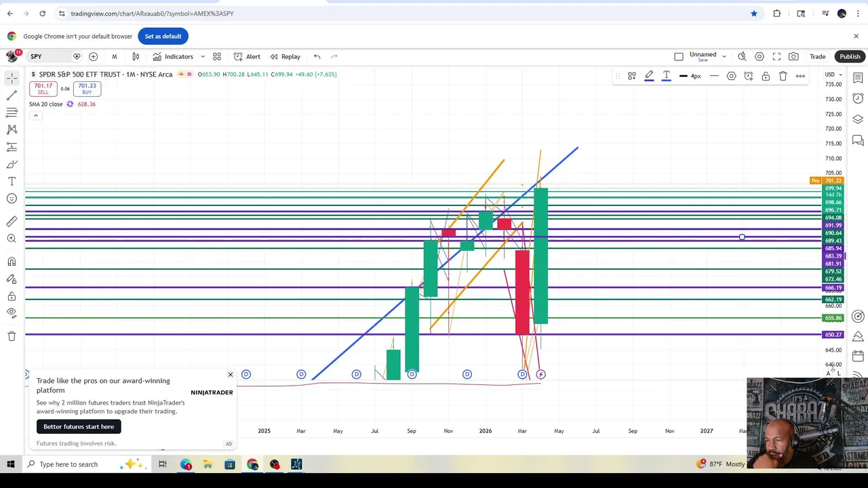Toggle magnet mode for drawings

point(12,262)
